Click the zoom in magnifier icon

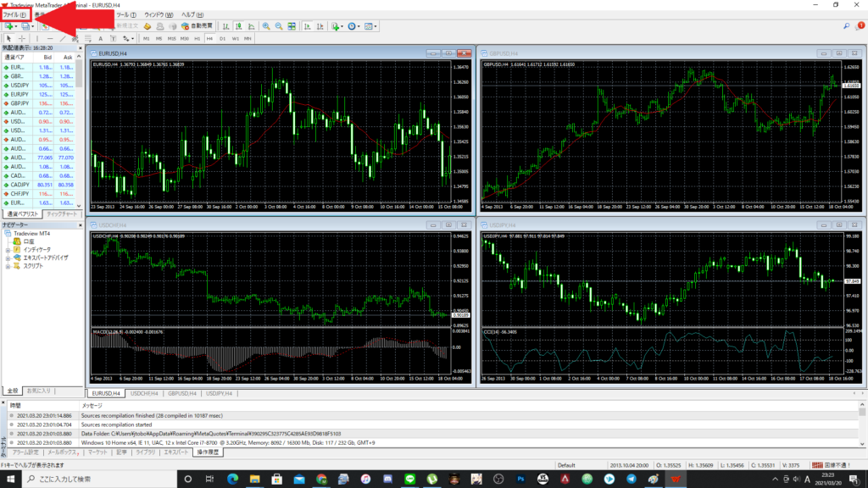[266, 26]
